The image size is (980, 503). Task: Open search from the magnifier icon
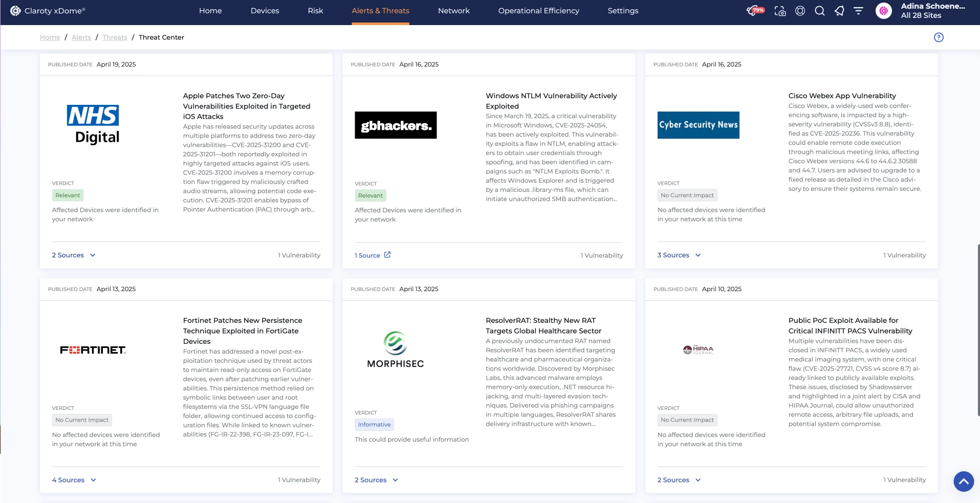click(819, 11)
